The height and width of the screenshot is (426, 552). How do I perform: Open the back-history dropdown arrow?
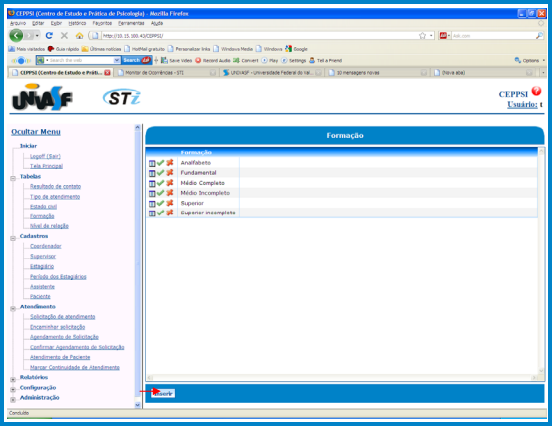click(37, 36)
